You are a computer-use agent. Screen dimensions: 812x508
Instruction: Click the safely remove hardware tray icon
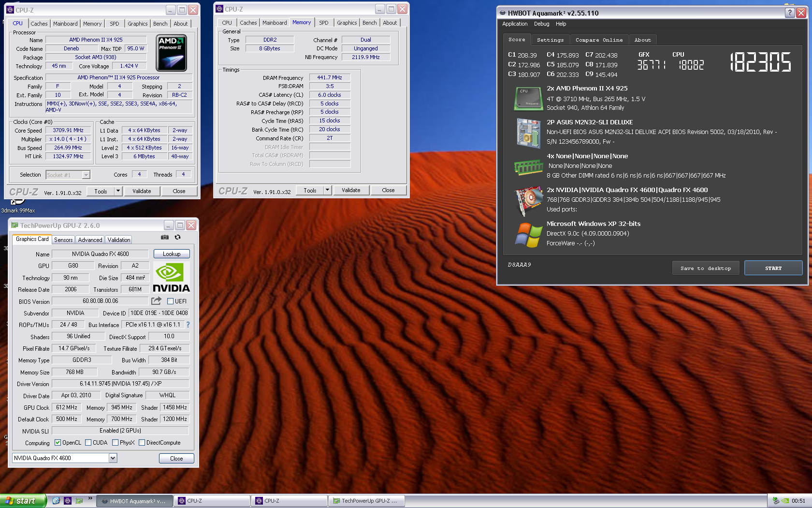coord(776,501)
